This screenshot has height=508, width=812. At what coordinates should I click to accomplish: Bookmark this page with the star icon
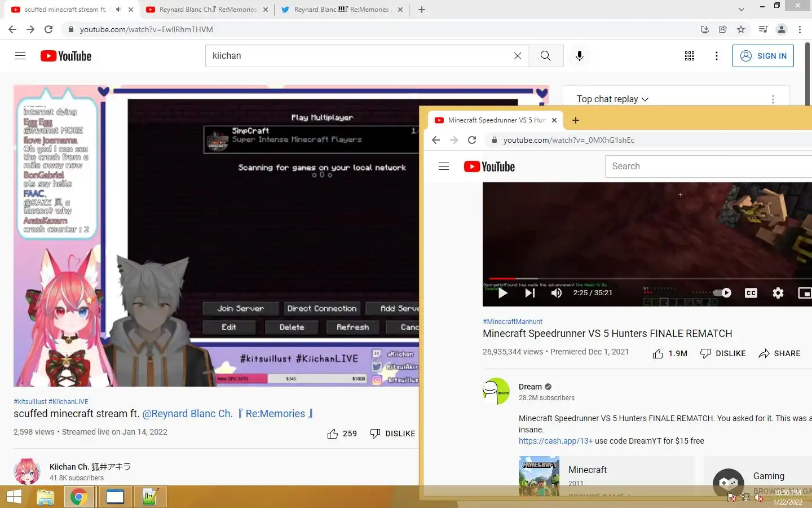point(741,29)
